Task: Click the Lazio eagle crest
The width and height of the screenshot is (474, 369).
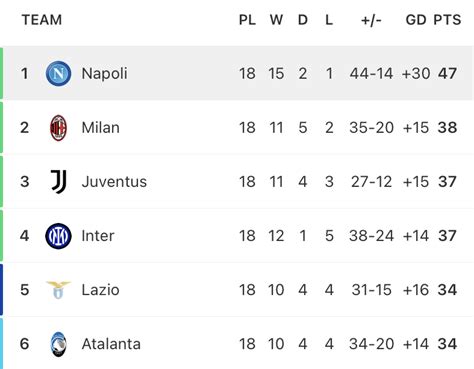Action: point(58,290)
